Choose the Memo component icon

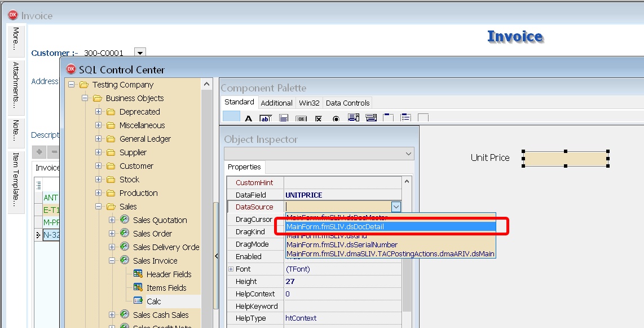(284, 119)
